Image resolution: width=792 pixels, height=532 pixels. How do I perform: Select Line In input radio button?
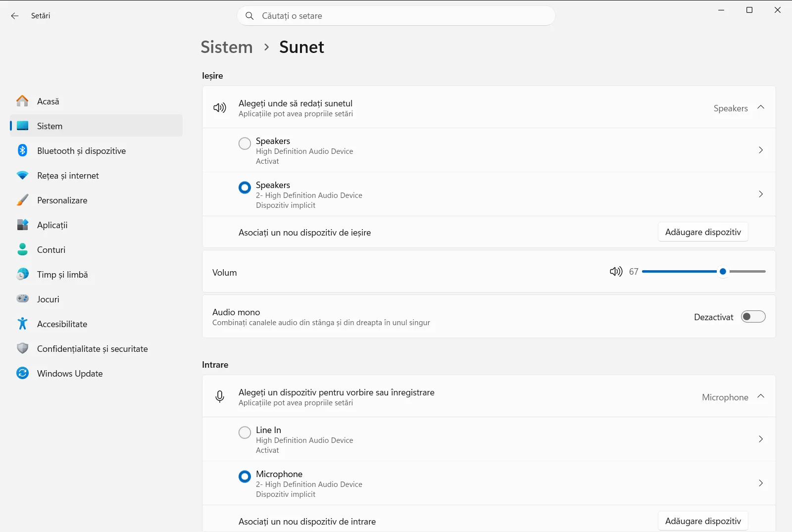coord(245,433)
